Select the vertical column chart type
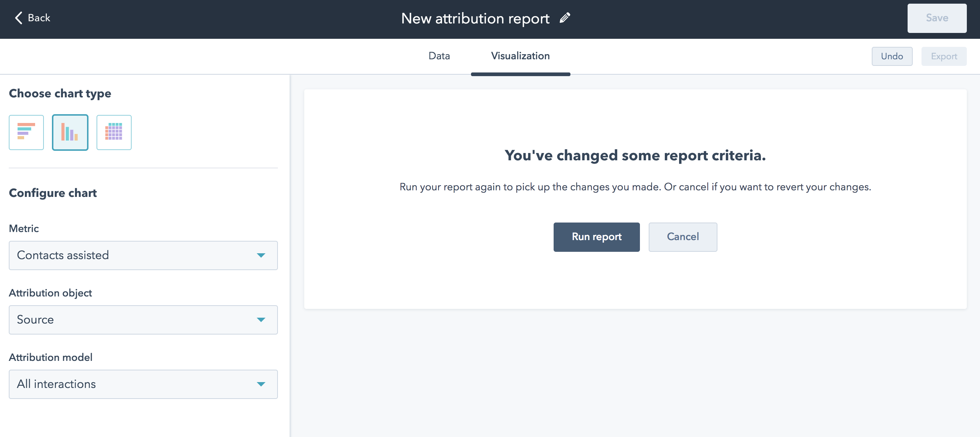The image size is (980, 437). click(x=70, y=132)
